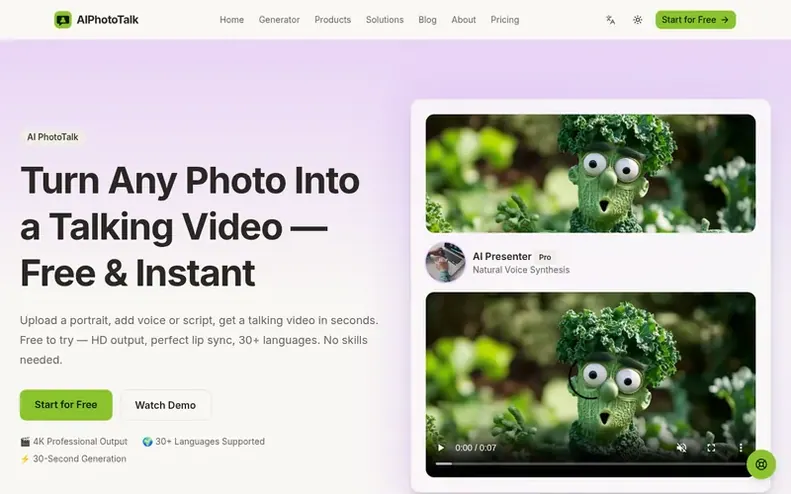This screenshot has height=494, width=791.
Task: Click the Pro badge next to AI Presenter
Action: 545,257
